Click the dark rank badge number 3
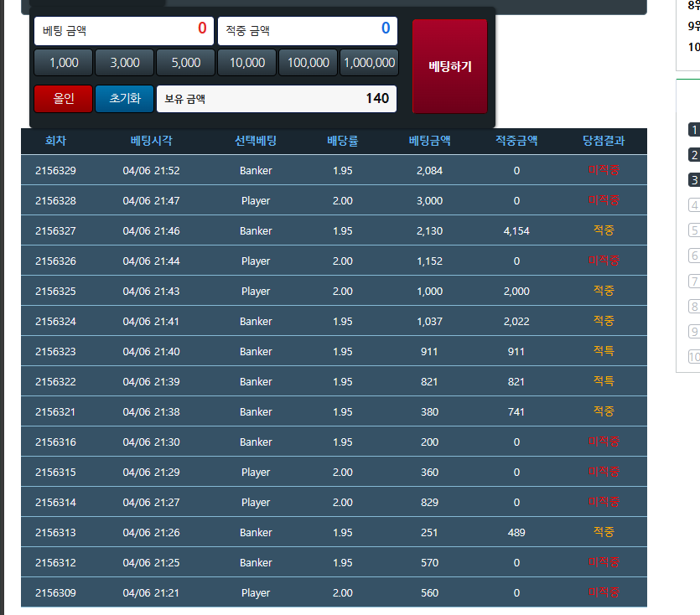This screenshot has width=700, height=615. point(693,180)
